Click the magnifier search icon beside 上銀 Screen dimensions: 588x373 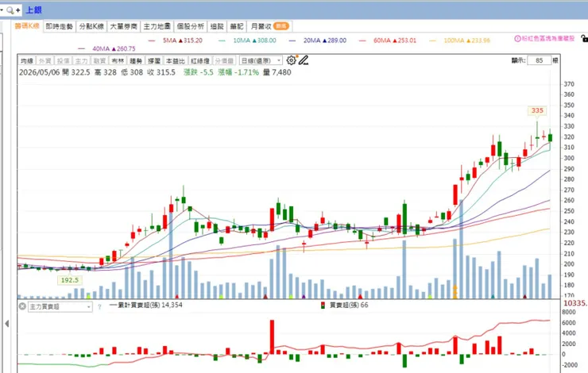[10, 10]
